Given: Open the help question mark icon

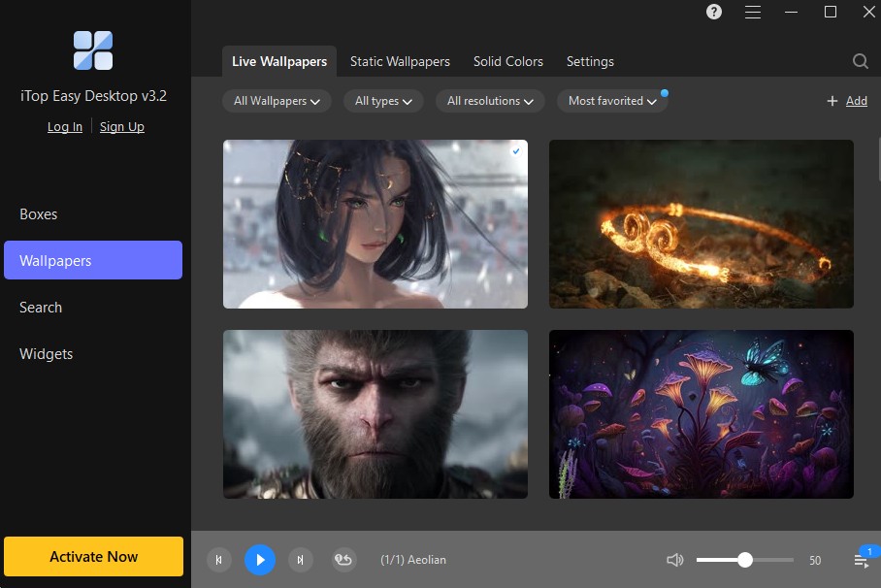Looking at the screenshot, I should click(x=714, y=12).
